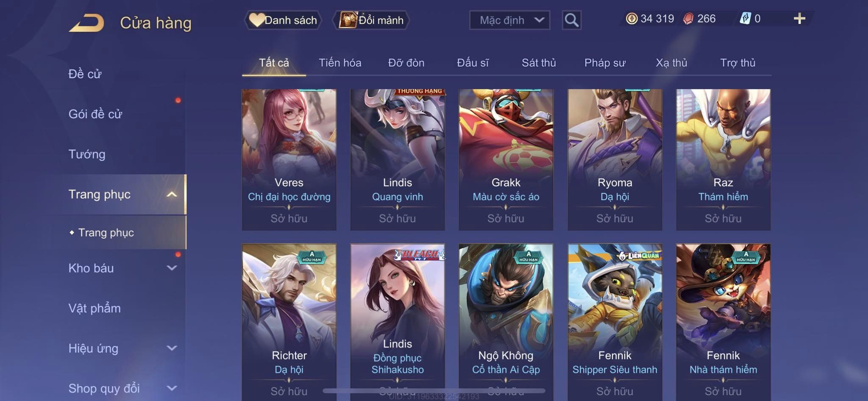Select Veres Chị đại học đường card
This screenshot has height=401, width=868.
(x=289, y=159)
